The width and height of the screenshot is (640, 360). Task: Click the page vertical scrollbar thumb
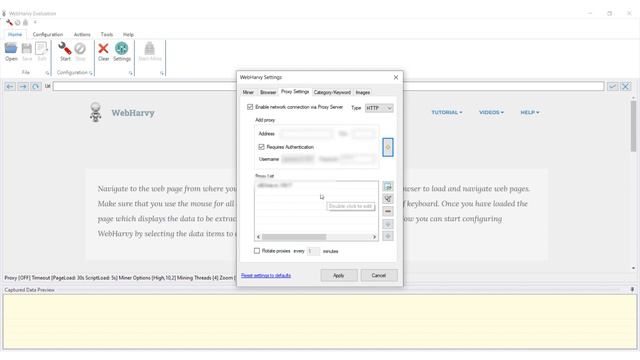(633, 127)
